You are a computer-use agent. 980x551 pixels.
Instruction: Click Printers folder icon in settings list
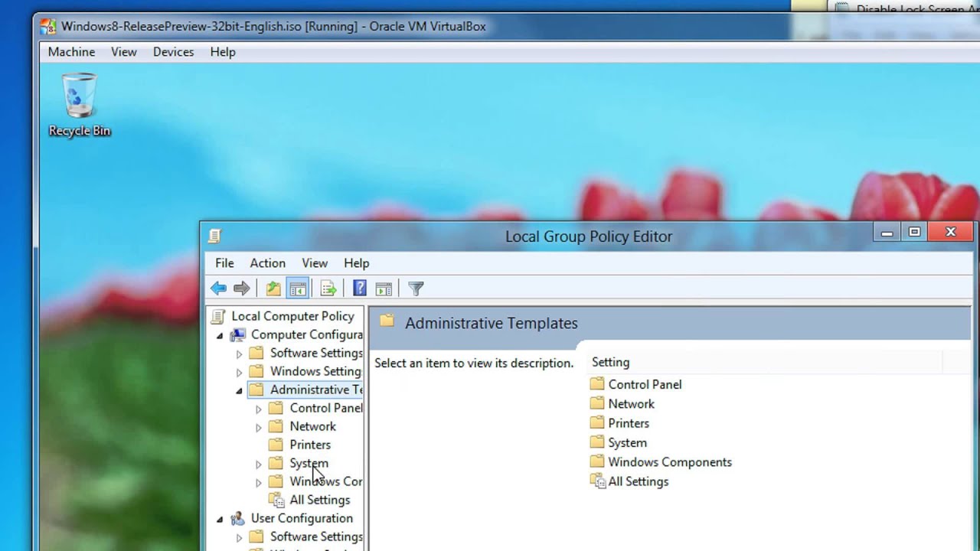click(597, 422)
